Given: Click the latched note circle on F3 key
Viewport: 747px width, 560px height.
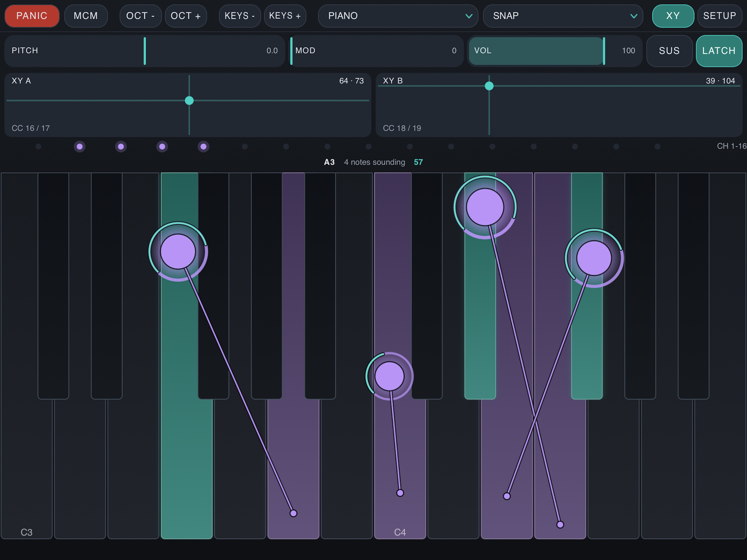Looking at the screenshot, I should pyautogui.click(x=178, y=252).
